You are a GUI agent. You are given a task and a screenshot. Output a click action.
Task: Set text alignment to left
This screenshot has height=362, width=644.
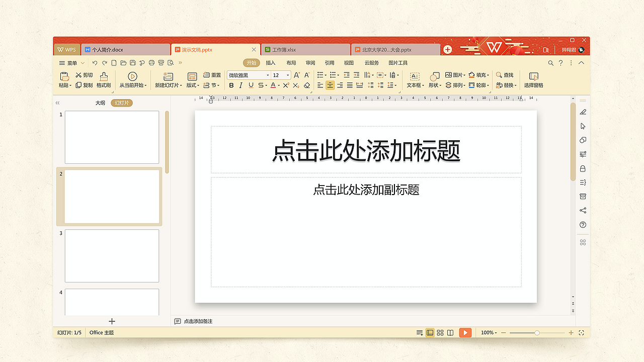click(x=320, y=85)
